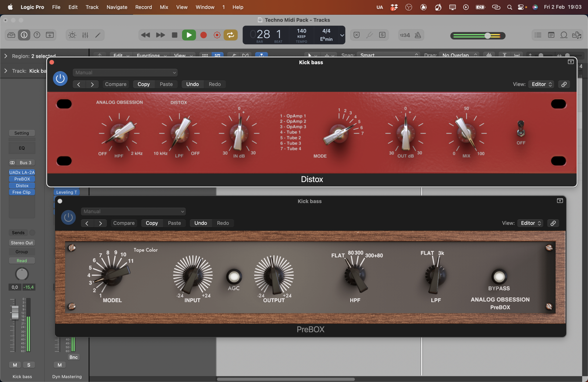Viewport: 588px width, 382px height.
Task: Click the Solo mode icon in the control bar
Action: coord(382,35)
